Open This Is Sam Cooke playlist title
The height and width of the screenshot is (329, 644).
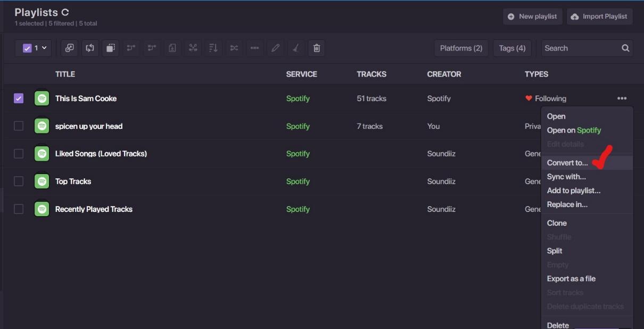[x=86, y=98]
